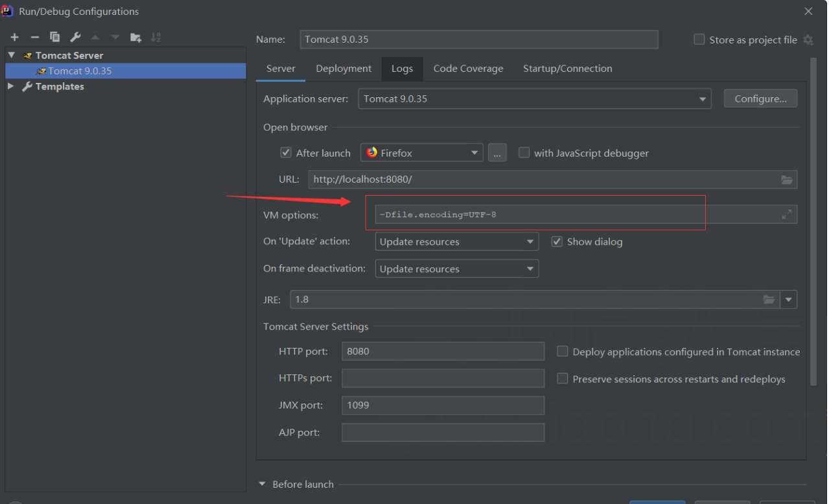Click into the JMX port field

tap(443, 406)
